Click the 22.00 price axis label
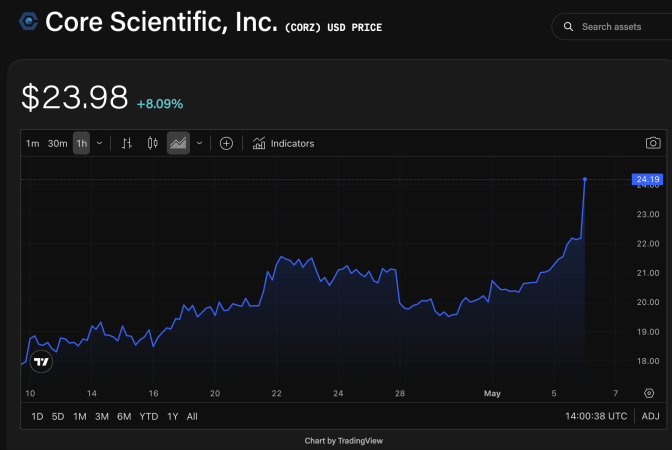This screenshot has width=672, height=450. pyautogui.click(x=648, y=243)
